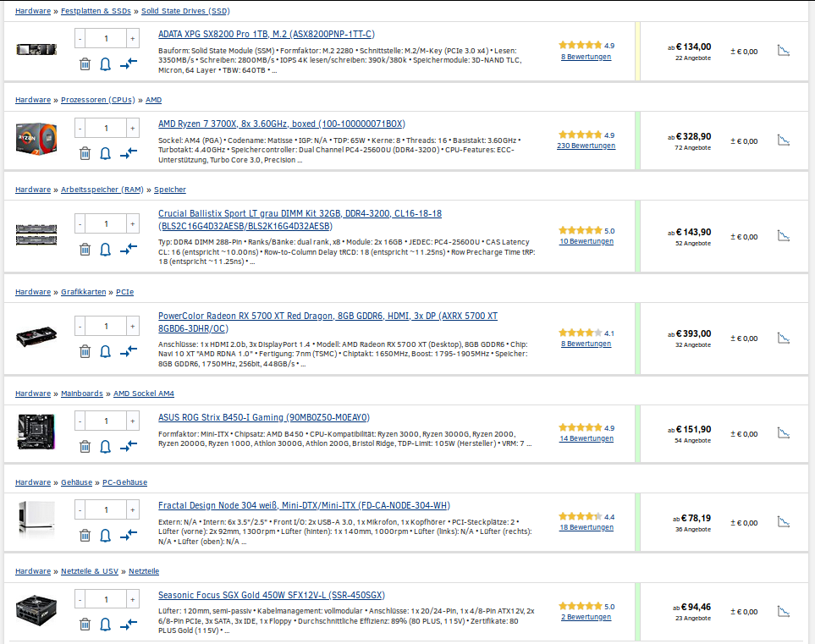The width and height of the screenshot is (815, 644).
Task: Click bell icon for Fractal Design Node 304
Action: pos(106,536)
